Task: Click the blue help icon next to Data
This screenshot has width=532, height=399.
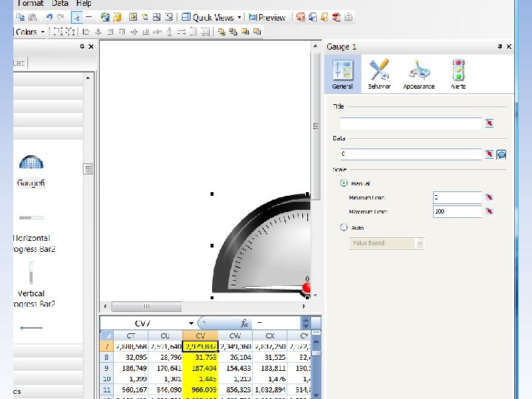Action: pyautogui.click(x=502, y=154)
